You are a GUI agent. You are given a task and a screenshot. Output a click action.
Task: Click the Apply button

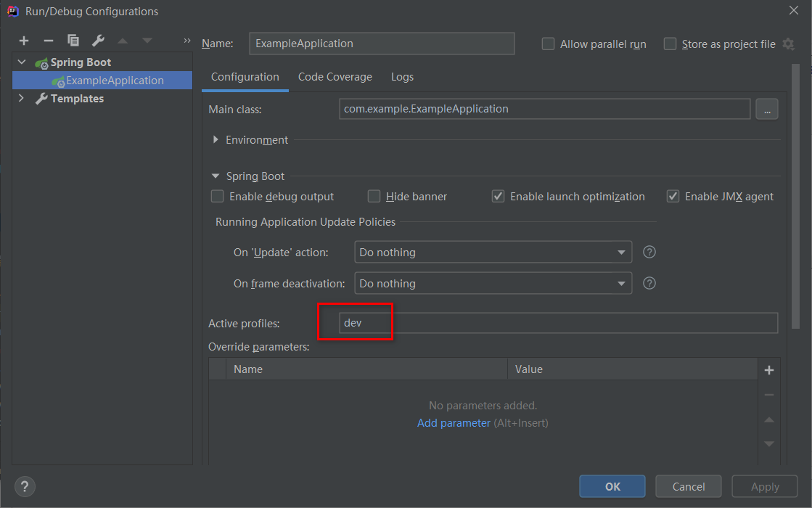coord(764,486)
